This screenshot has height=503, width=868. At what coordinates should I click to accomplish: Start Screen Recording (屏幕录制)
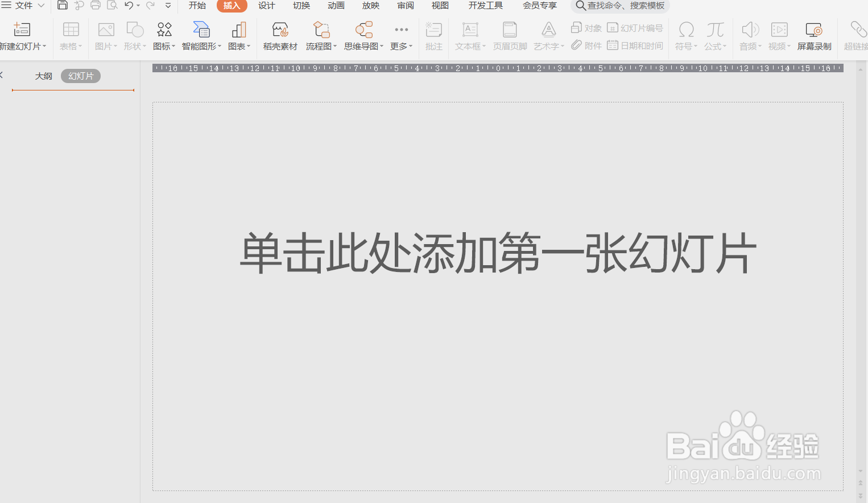814,36
